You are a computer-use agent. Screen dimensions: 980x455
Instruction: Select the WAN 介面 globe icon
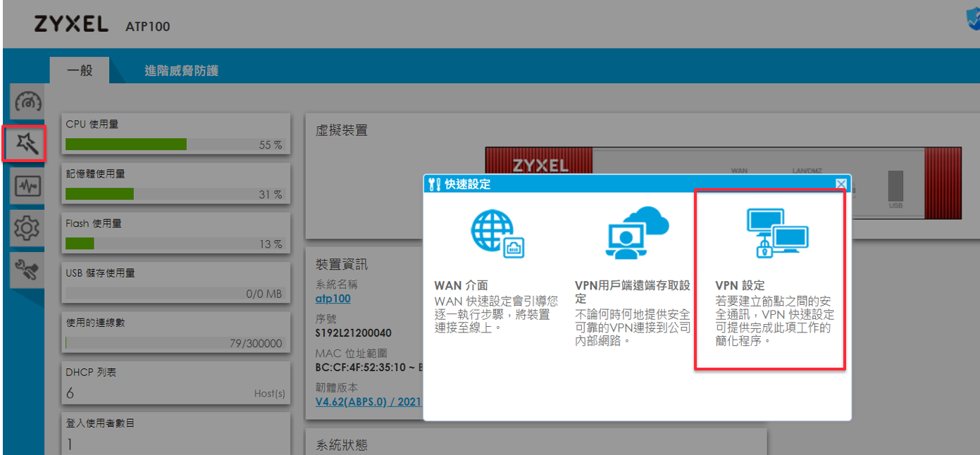tap(497, 234)
